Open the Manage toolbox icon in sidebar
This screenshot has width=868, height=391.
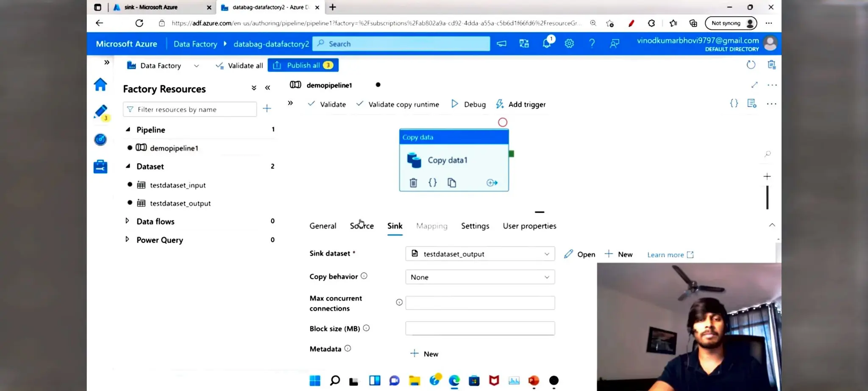pos(100,166)
